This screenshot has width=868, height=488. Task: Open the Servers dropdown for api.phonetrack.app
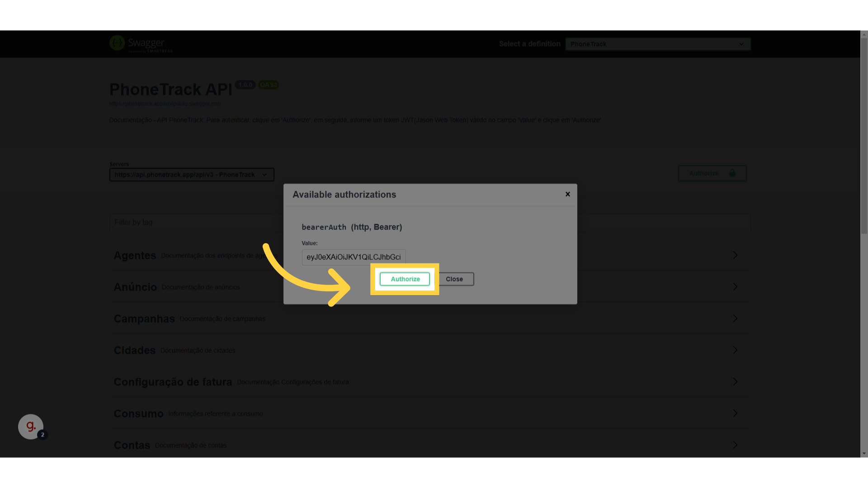point(192,175)
